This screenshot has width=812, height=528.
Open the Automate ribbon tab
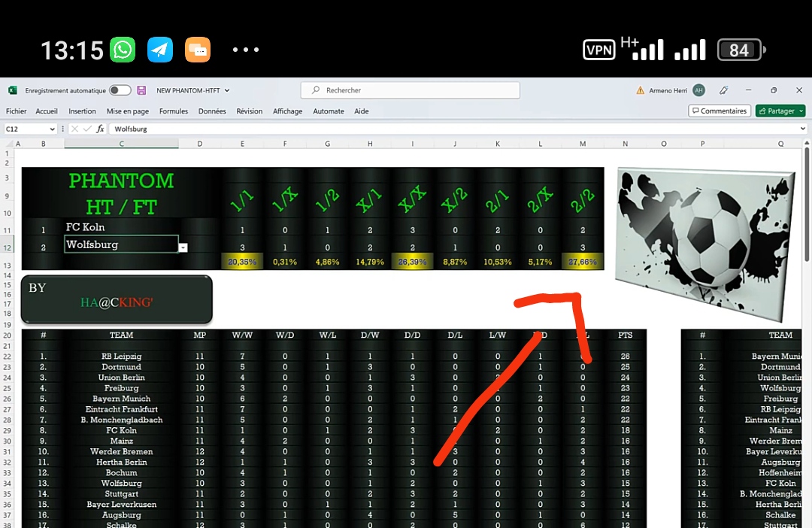tap(329, 111)
